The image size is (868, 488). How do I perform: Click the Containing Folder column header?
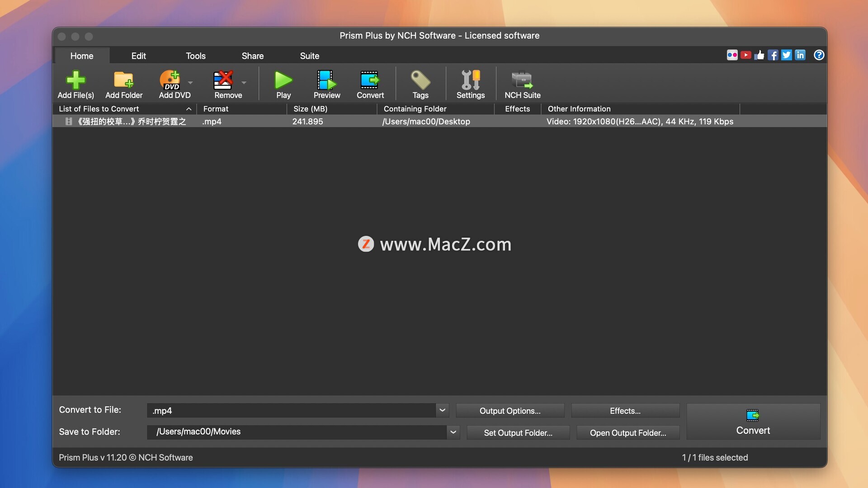click(436, 109)
